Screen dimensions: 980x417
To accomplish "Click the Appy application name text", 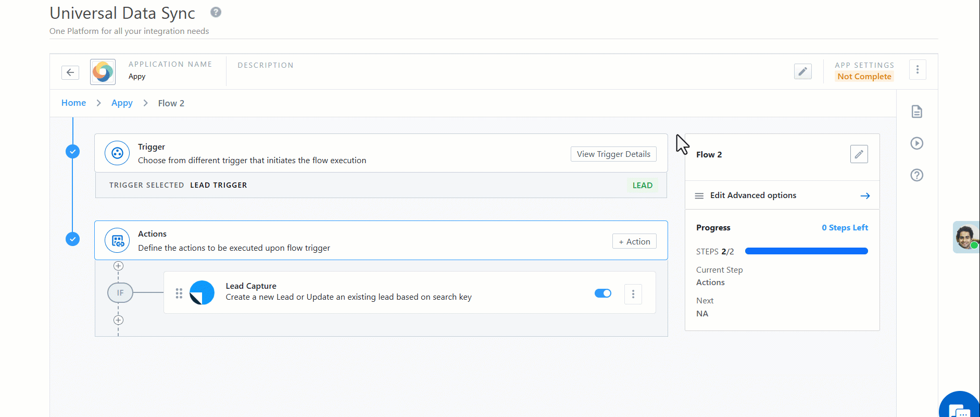I will click(137, 77).
